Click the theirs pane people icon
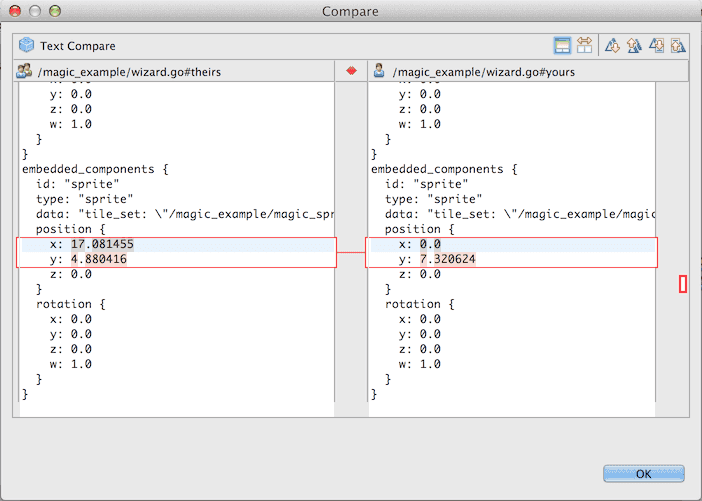This screenshot has width=702, height=501. (x=24, y=71)
